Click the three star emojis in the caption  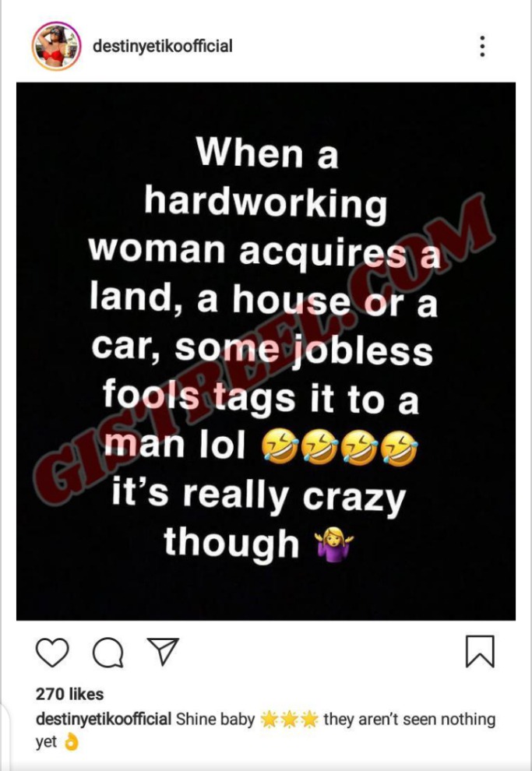[289, 720]
